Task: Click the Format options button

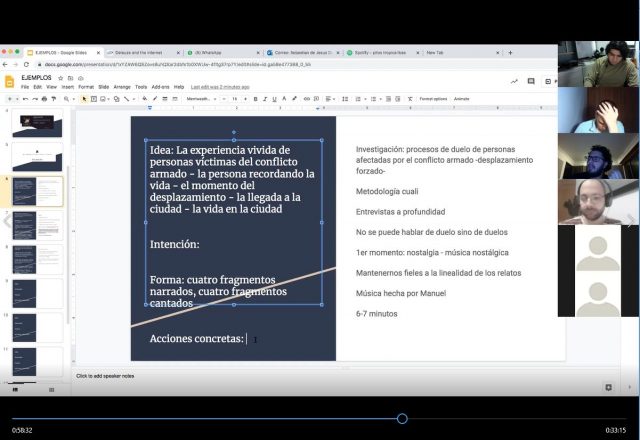Action: (x=433, y=99)
